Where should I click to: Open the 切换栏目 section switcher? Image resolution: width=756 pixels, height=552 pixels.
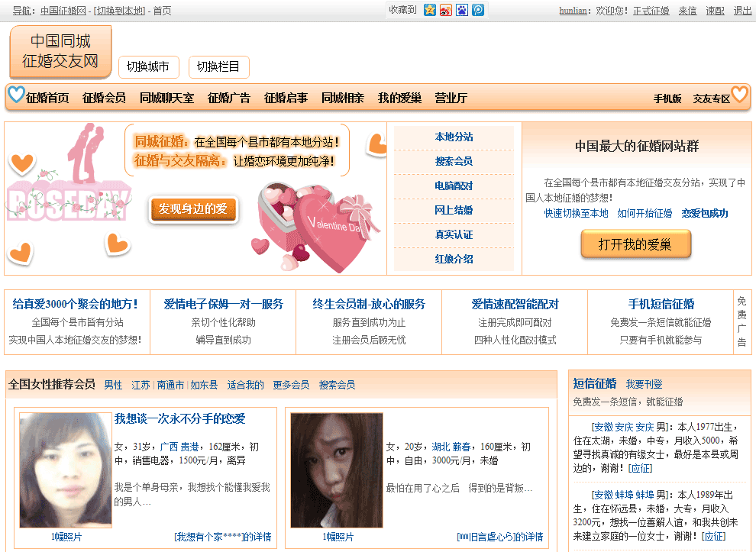218,66
